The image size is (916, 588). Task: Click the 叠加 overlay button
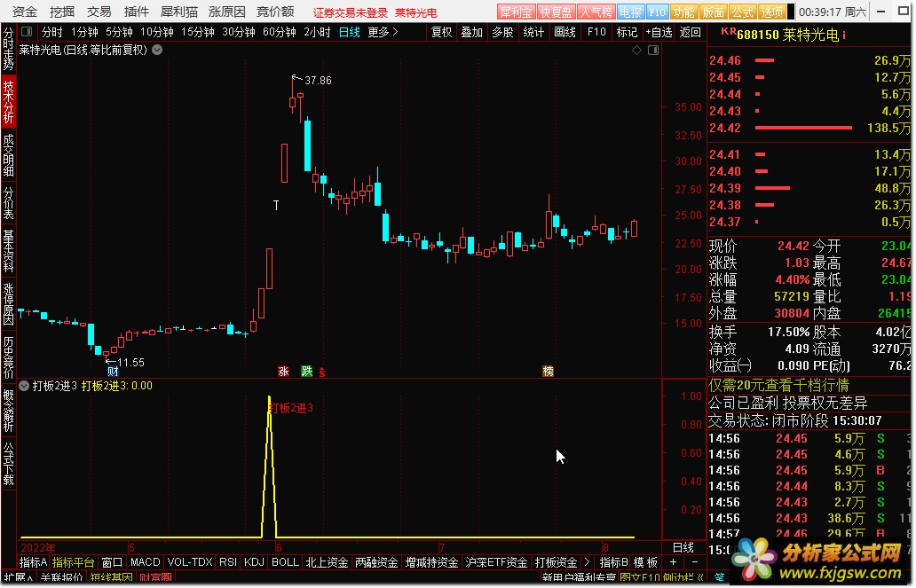[471, 32]
